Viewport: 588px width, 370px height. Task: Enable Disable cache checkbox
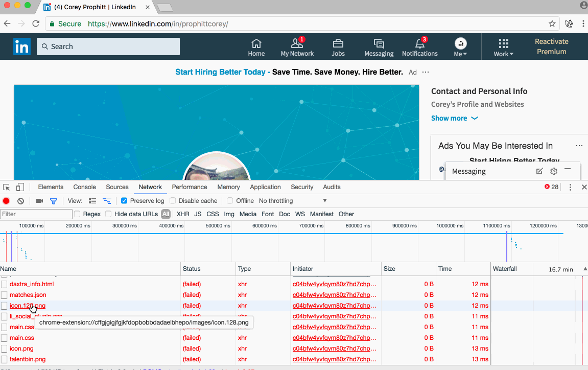pos(173,201)
